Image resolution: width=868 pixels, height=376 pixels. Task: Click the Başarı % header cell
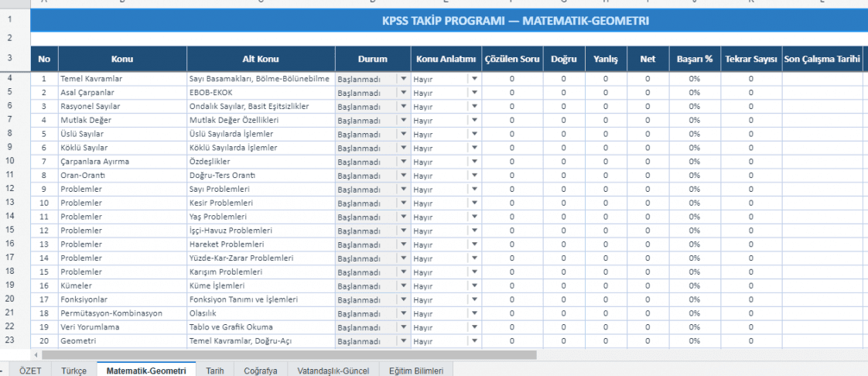[695, 60]
